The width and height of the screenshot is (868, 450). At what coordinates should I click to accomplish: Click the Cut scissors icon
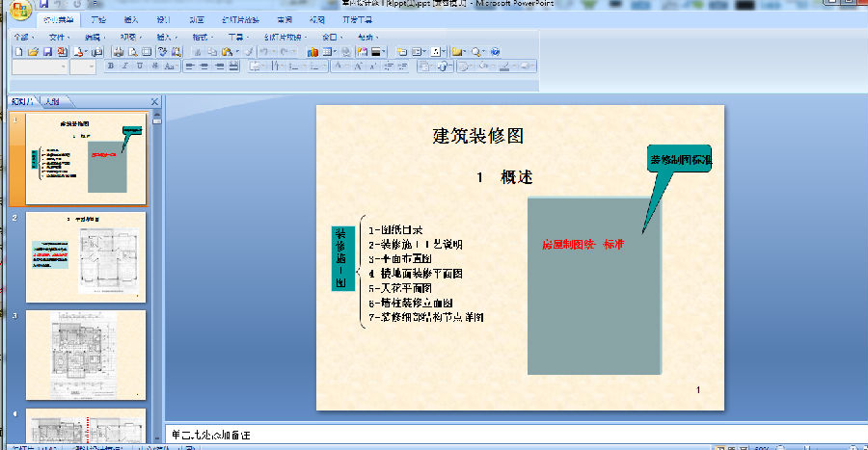pos(198,52)
